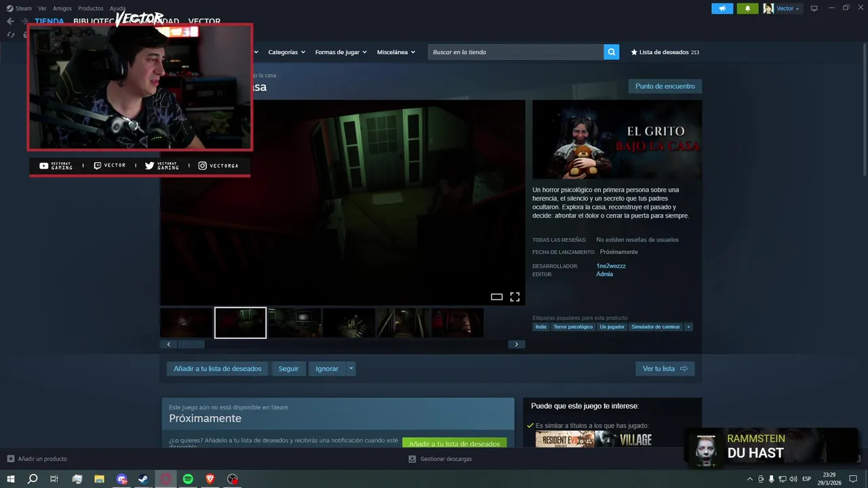Select the third thumbnail with lit TV screen
This screenshot has height=488, width=868.
click(x=294, y=323)
